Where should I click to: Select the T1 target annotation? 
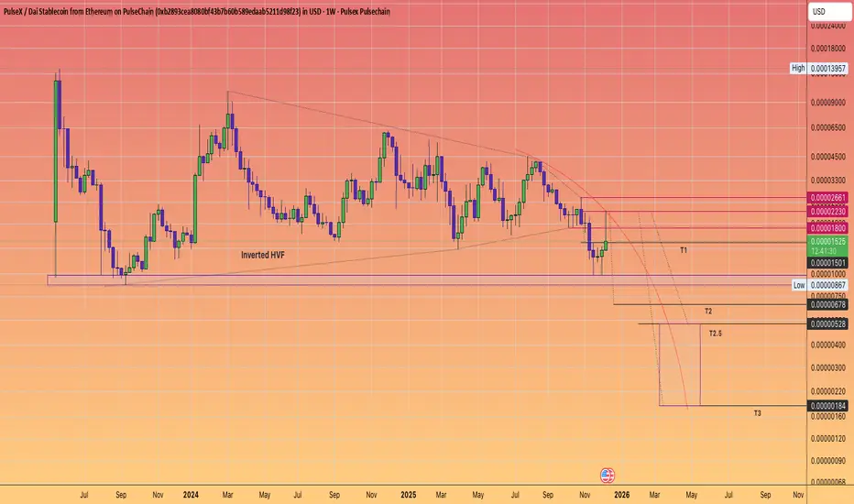click(684, 250)
